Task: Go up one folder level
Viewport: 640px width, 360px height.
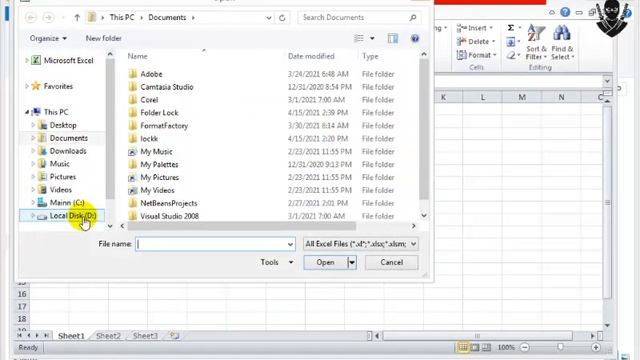Action: 77,18
